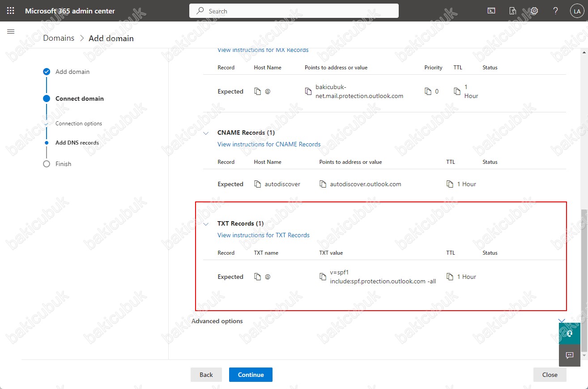Click the Advanced options label
The image size is (588, 389).
pos(217,321)
